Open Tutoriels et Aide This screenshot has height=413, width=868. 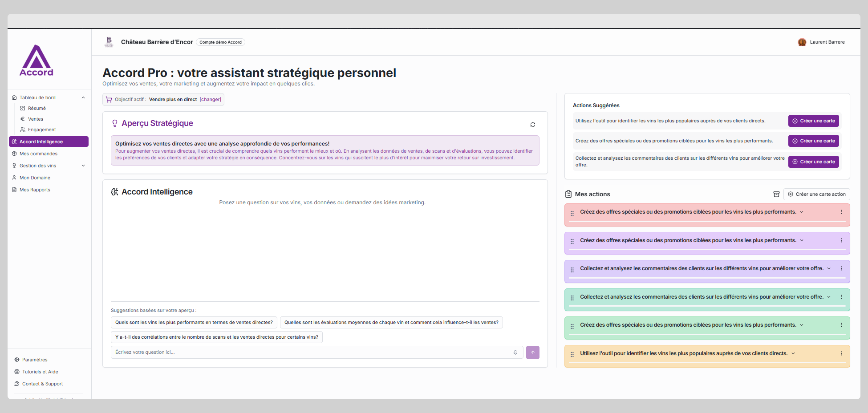40,372
